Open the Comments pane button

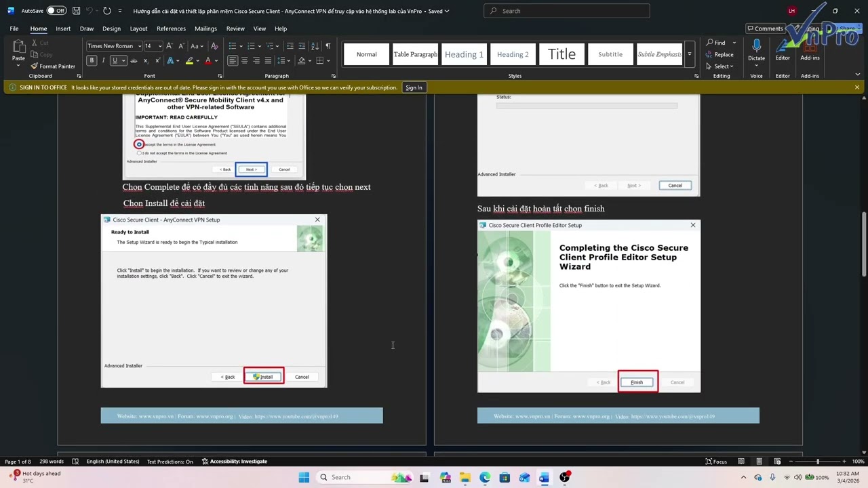pyautogui.click(x=764, y=28)
